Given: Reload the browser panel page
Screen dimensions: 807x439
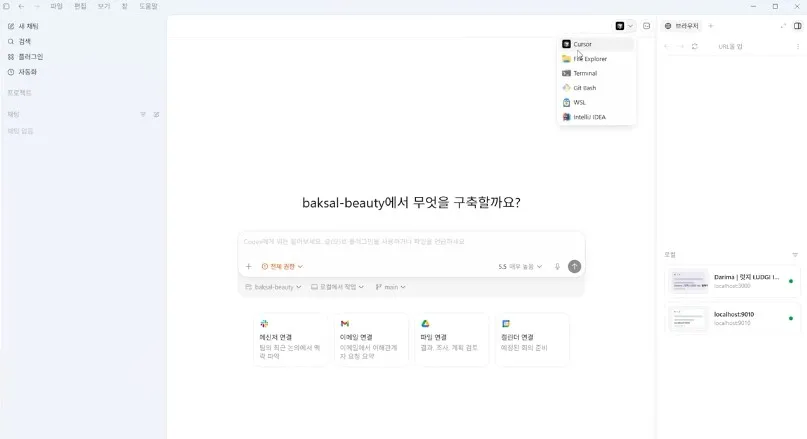Looking at the screenshot, I should (694, 46).
